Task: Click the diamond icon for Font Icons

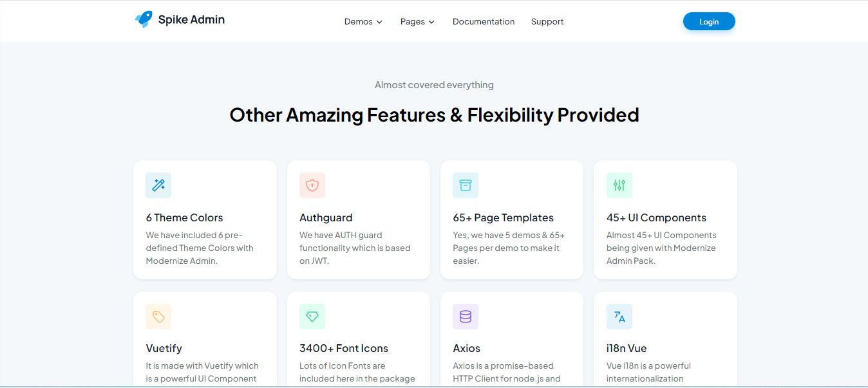Action: click(x=312, y=317)
